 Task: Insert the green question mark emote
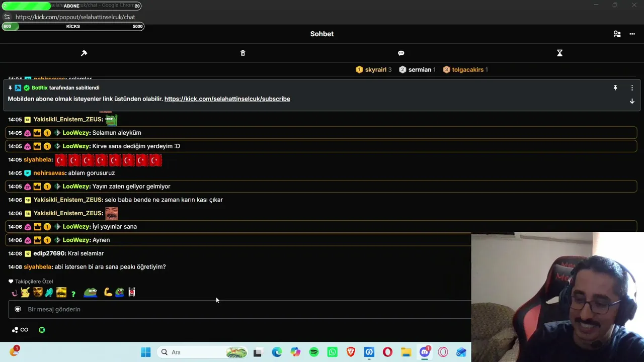click(73, 294)
